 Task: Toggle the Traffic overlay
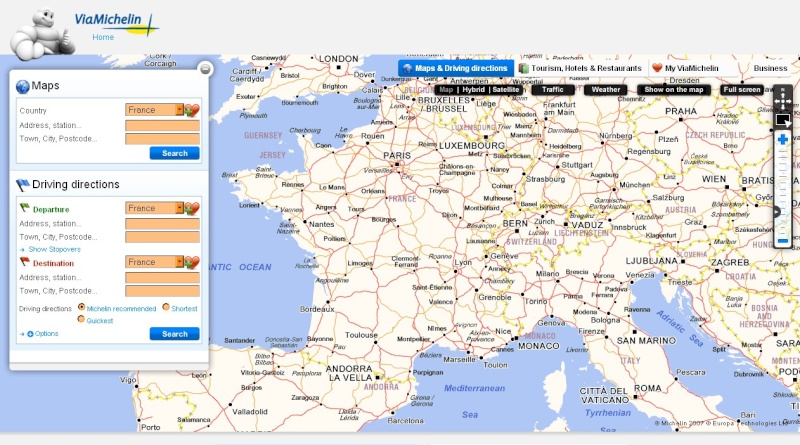pos(553,89)
